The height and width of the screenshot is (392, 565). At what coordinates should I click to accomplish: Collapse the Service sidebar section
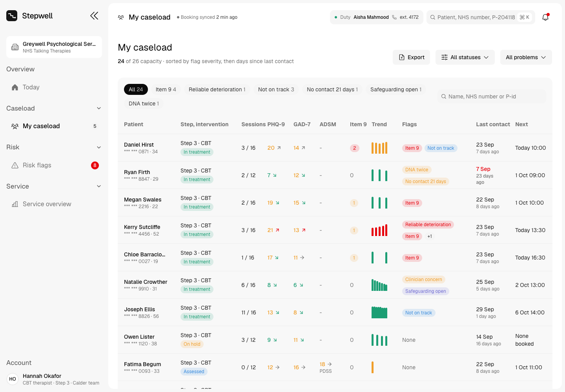pyautogui.click(x=99, y=186)
